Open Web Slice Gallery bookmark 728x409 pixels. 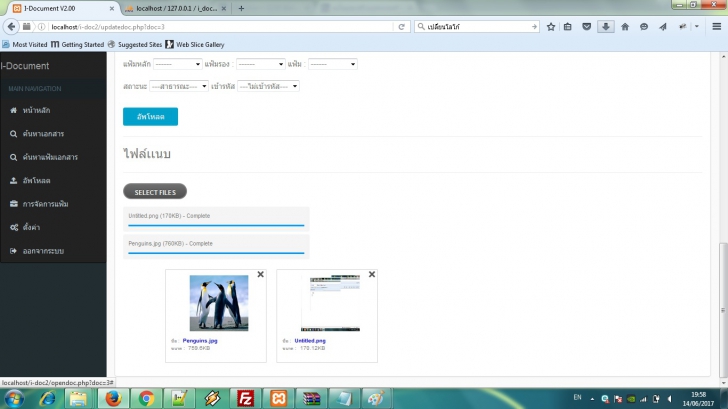(195, 45)
